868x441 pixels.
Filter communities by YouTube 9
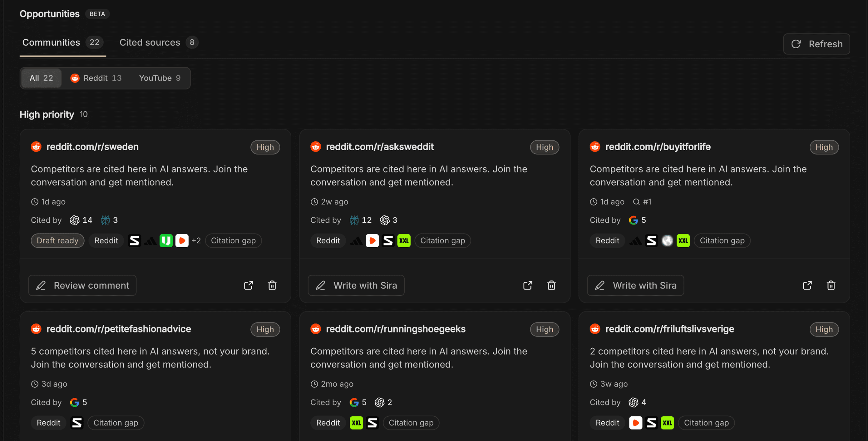(x=160, y=78)
